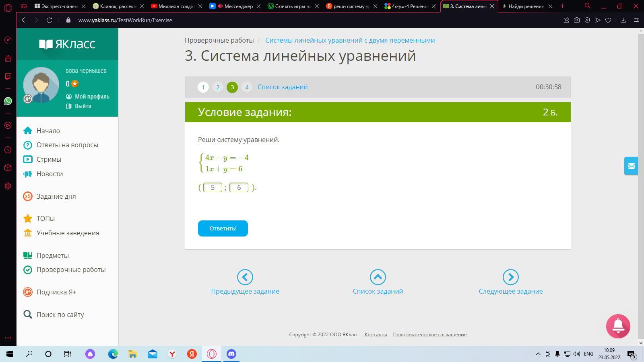
Task: Open Список заданий link in task bar
Action: point(283,87)
